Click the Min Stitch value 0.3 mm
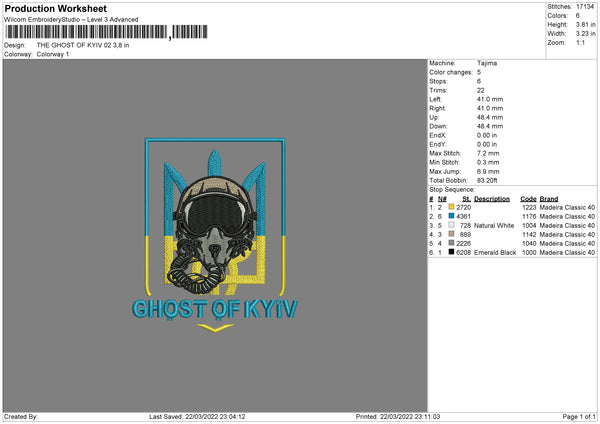The width and height of the screenshot is (600, 424). [x=488, y=162]
